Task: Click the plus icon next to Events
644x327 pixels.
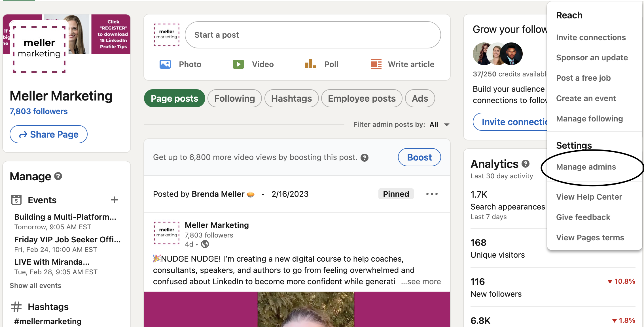Action: 114,200
